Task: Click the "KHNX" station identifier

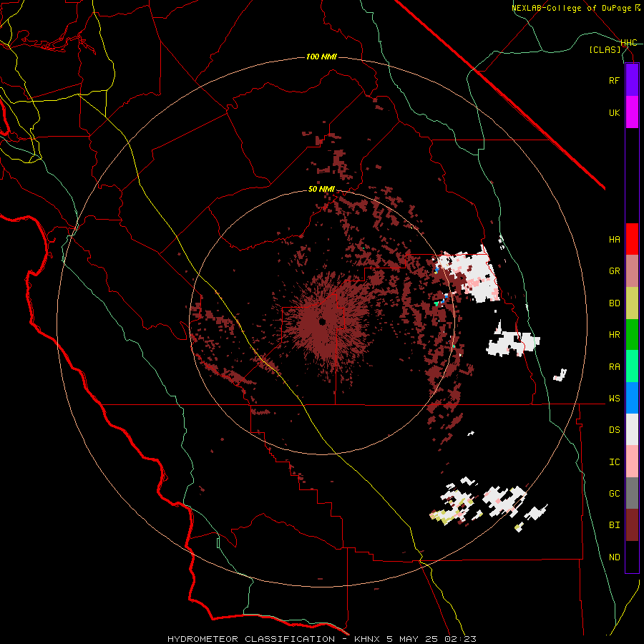Action: click(x=369, y=639)
